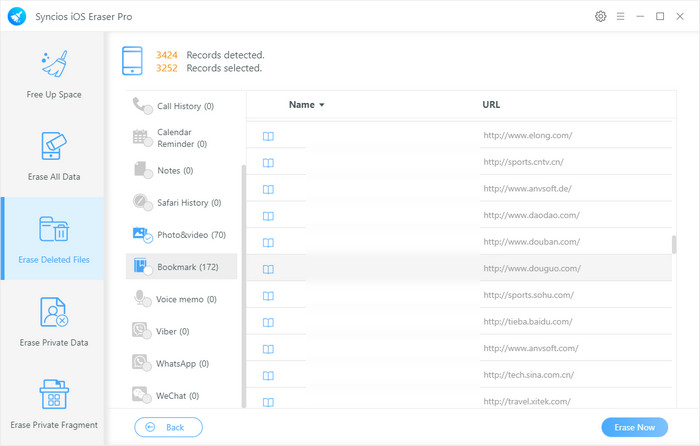The width and height of the screenshot is (700, 446).
Task: Click the bookmark table scrollbar thumb
Action: point(674,244)
